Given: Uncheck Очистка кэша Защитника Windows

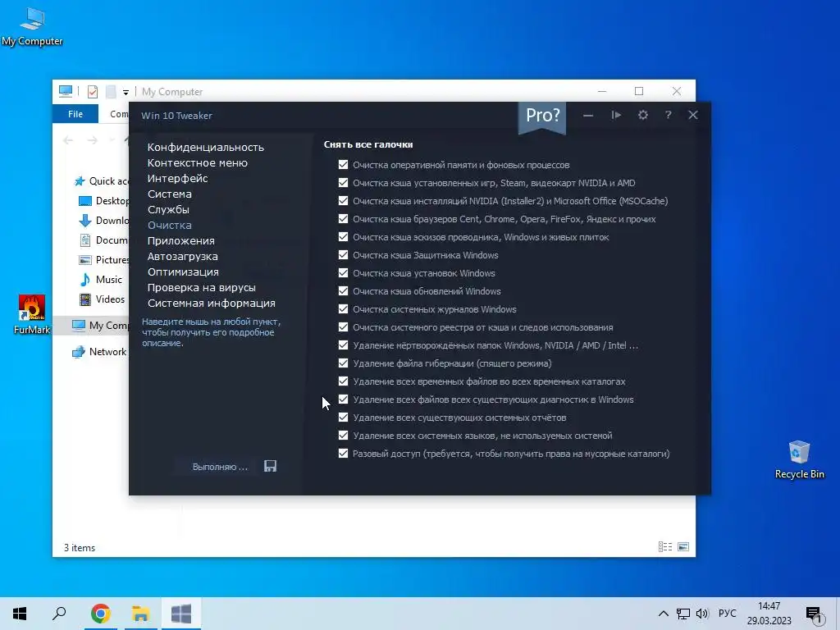Looking at the screenshot, I should pos(344,255).
